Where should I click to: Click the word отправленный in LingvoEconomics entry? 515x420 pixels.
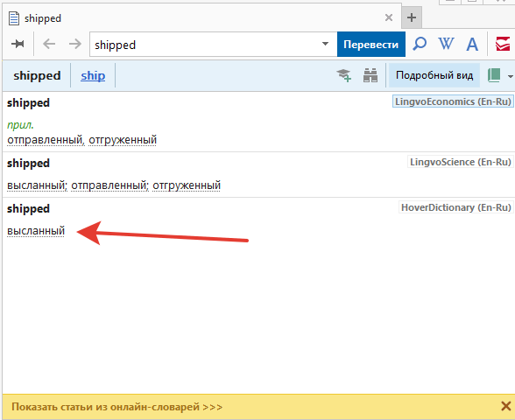(46, 140)
